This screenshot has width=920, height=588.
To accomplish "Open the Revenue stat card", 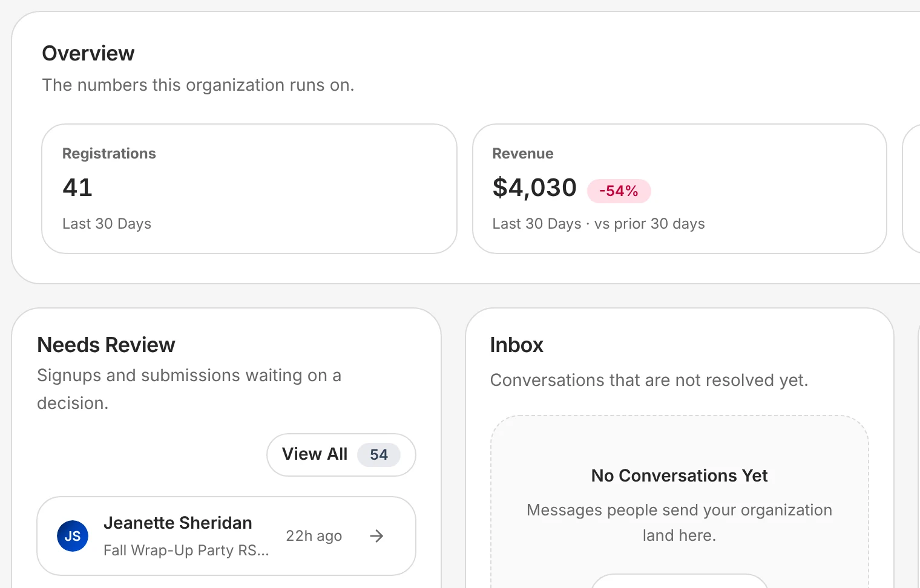I will (x=680, y=189).
